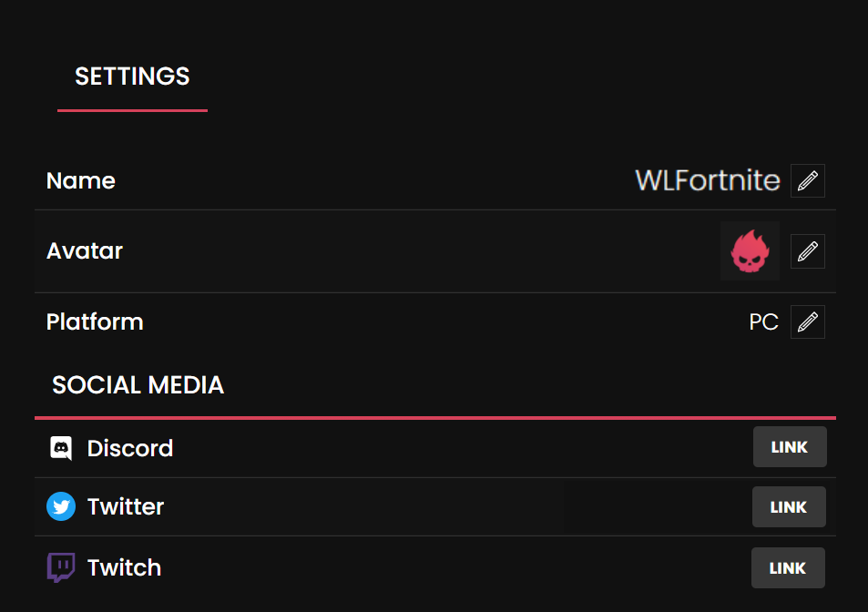The width and height of the screenshot is (868, 612).
Task: Open the SETTINGS tab
Action: pyautogui.click(x=132, y=76)
